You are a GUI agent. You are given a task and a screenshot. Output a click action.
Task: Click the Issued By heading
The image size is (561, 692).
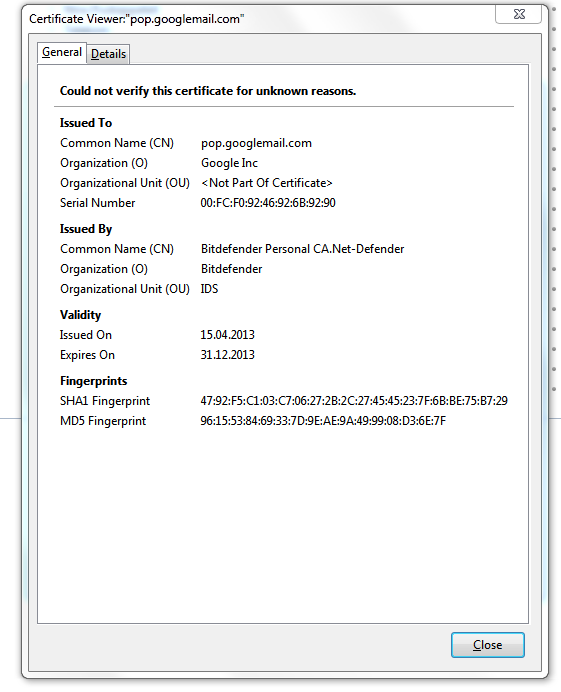point(86,229)
